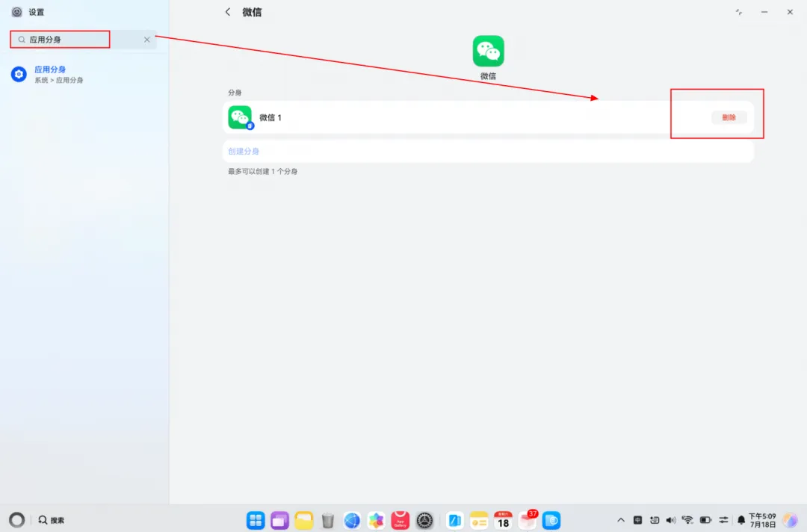
Task: Click the 系统 > 应用分身 breadcrumb text
Action: pos(59,80)
